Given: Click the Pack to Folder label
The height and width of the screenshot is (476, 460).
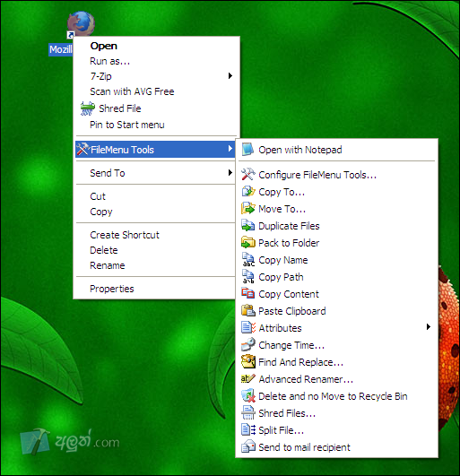Looking at the screenshot, I should coord(289,243).
